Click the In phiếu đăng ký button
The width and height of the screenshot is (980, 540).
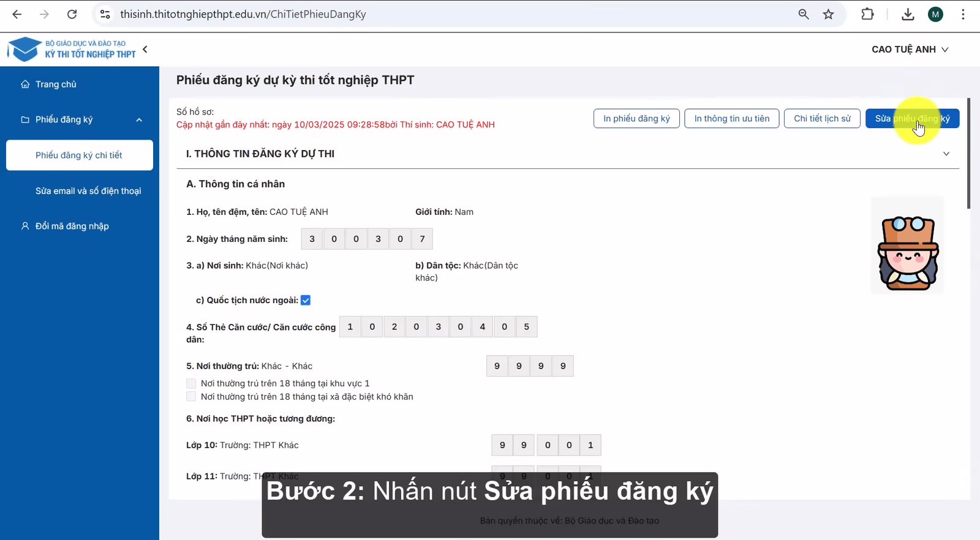[x=636, y=118]
